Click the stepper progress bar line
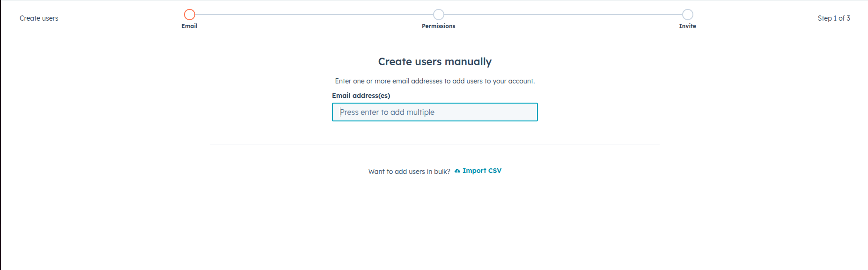The height and width of the screenshot is (270, 868). (x=314, y=15)
